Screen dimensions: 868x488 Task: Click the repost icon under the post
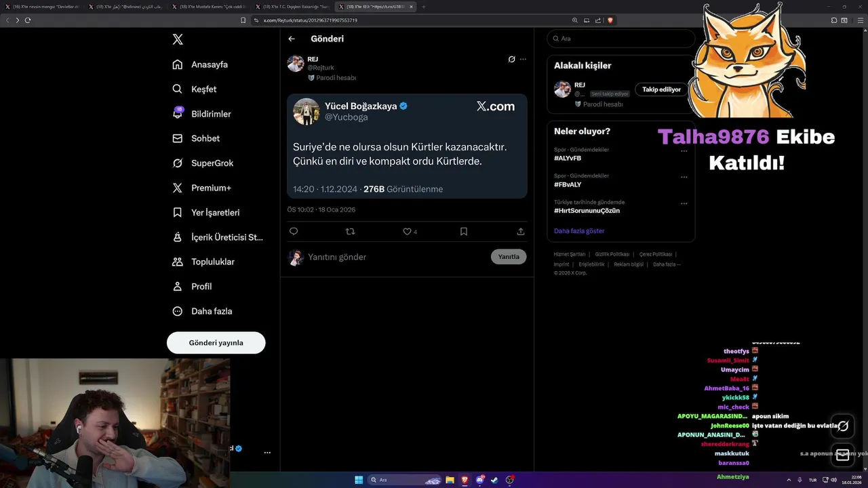[x=350, y=231]
